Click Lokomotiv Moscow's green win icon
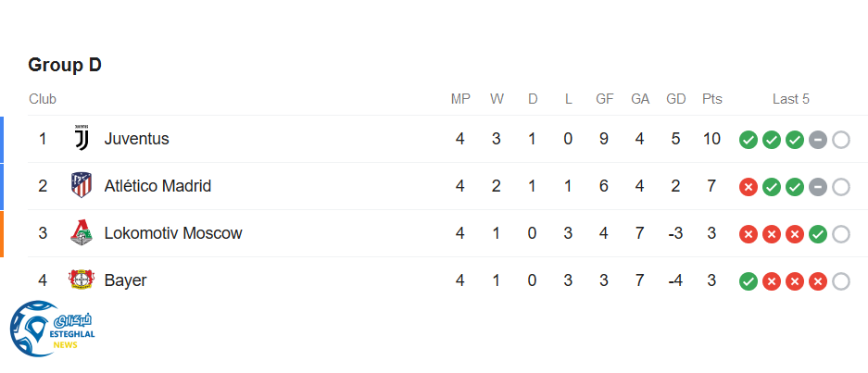Image resolution: width=868 pixels, height=373 pixels. pyautogui.click(x=818, y=234)
